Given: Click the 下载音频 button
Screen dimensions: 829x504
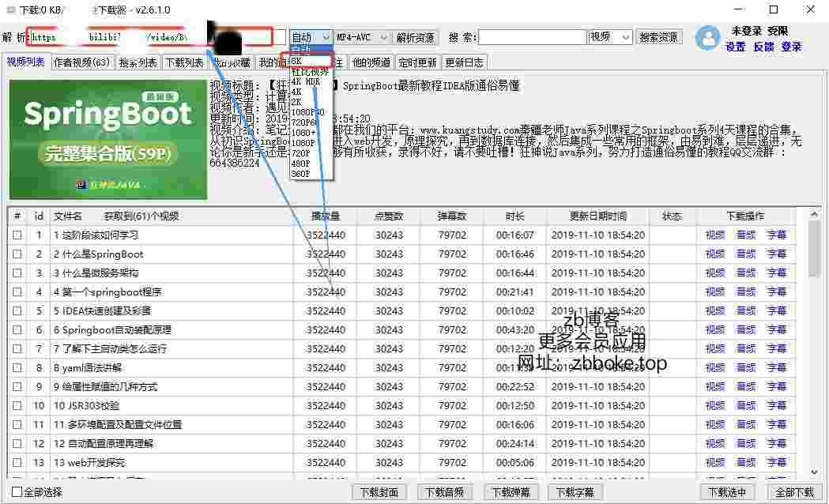Looking at the screenshot, I should pos(445,492).
